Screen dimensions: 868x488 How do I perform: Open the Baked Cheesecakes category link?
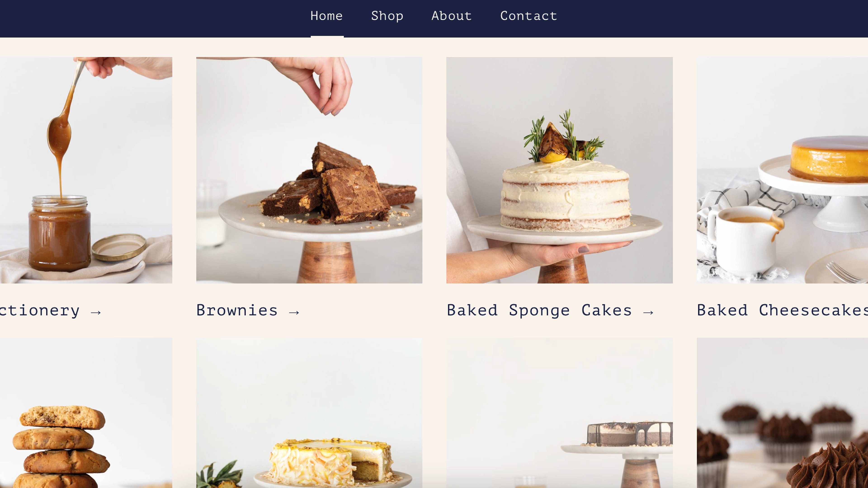(782, 310)
